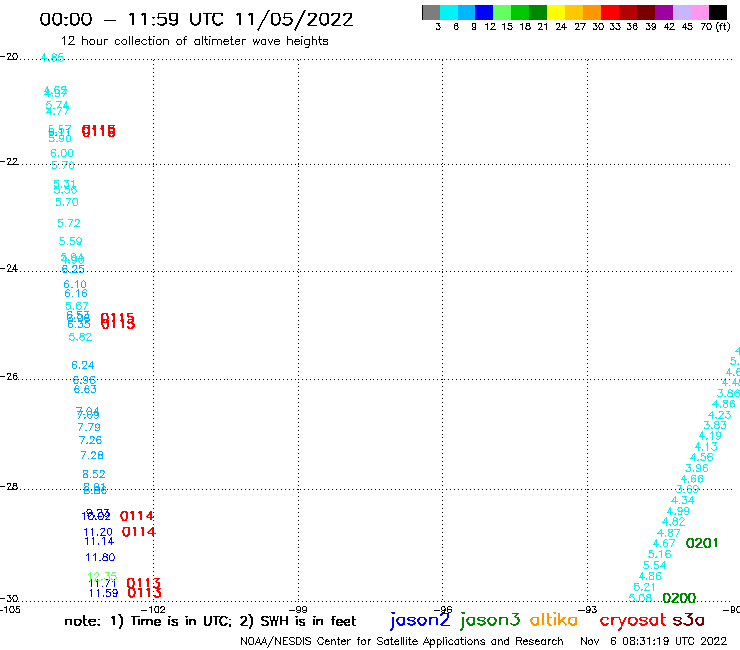Click the gray swatch in the color scale

(x=431, y=12)
